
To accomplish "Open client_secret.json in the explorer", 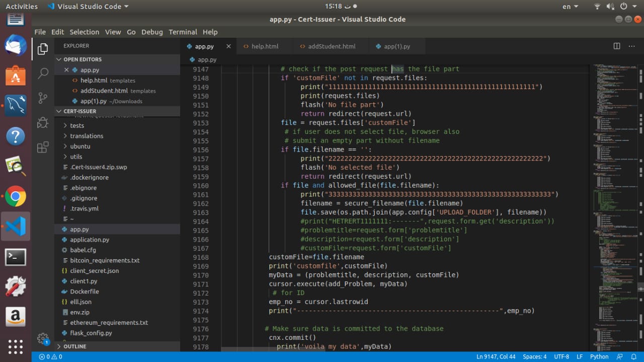I will coord(117,271).
